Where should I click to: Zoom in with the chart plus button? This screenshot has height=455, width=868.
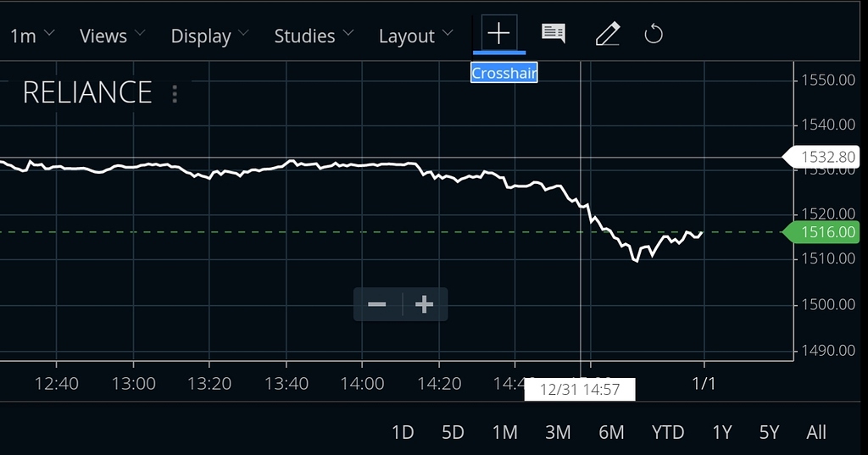(424, 304)
